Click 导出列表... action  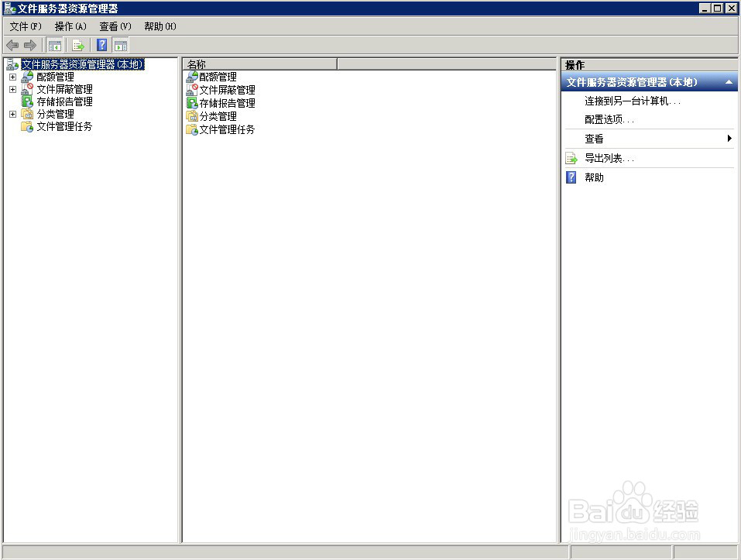click(609, 158)
